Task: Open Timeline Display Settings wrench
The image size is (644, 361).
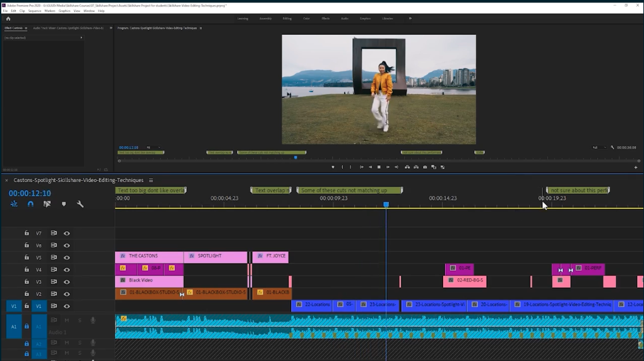Action: point(80,204)
